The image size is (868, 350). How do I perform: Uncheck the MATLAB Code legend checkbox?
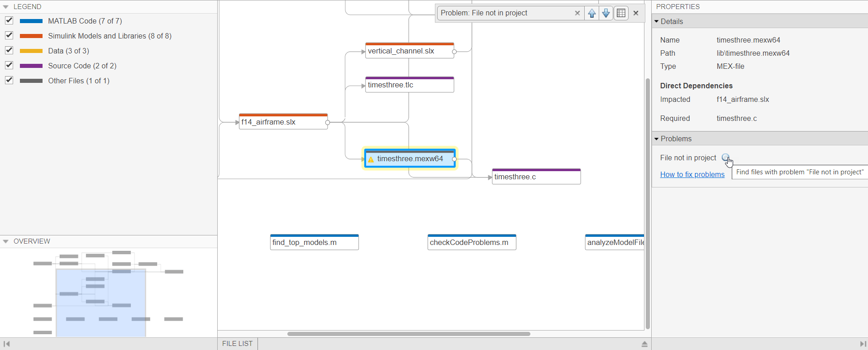click(9, 20)
